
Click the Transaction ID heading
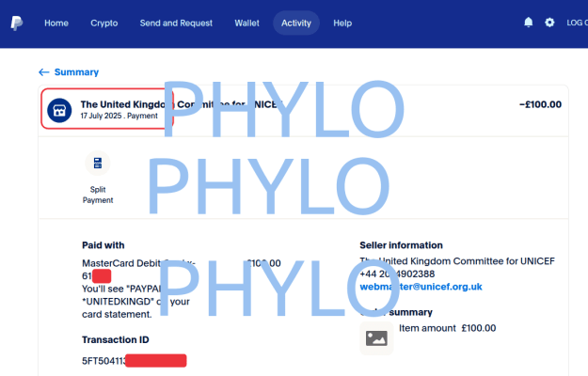tap(116, 339)
